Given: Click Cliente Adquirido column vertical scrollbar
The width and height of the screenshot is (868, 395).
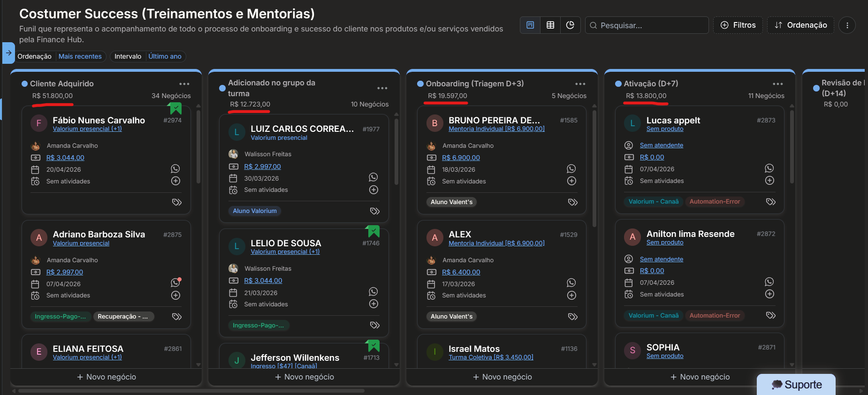Looking at the screenshot, I should 198,146.
